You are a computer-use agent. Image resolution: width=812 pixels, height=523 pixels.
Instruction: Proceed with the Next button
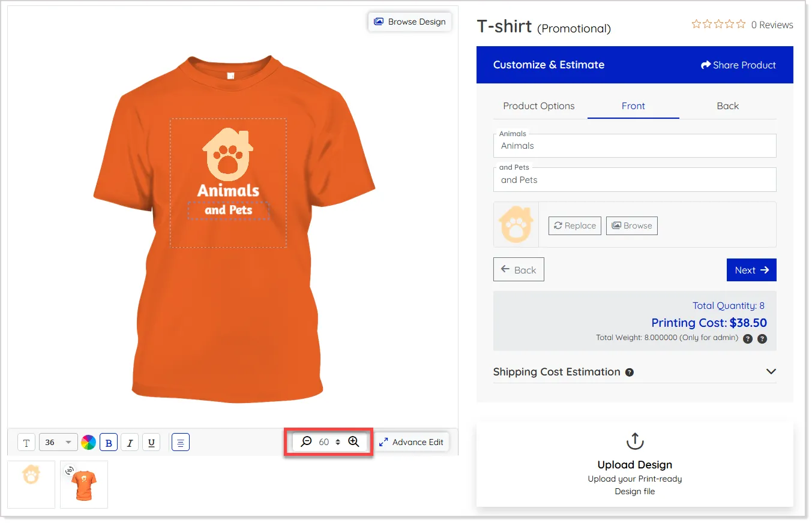pos(751,270)
